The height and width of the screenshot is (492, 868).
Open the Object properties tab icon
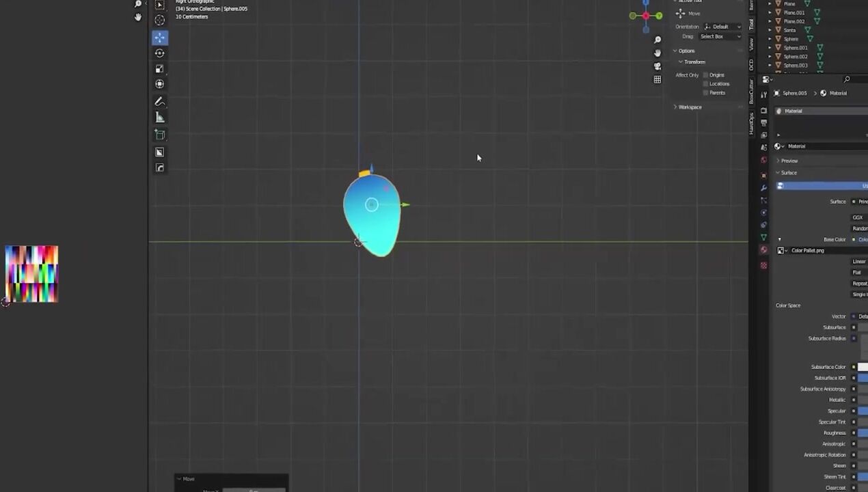(x=763, y=175)
